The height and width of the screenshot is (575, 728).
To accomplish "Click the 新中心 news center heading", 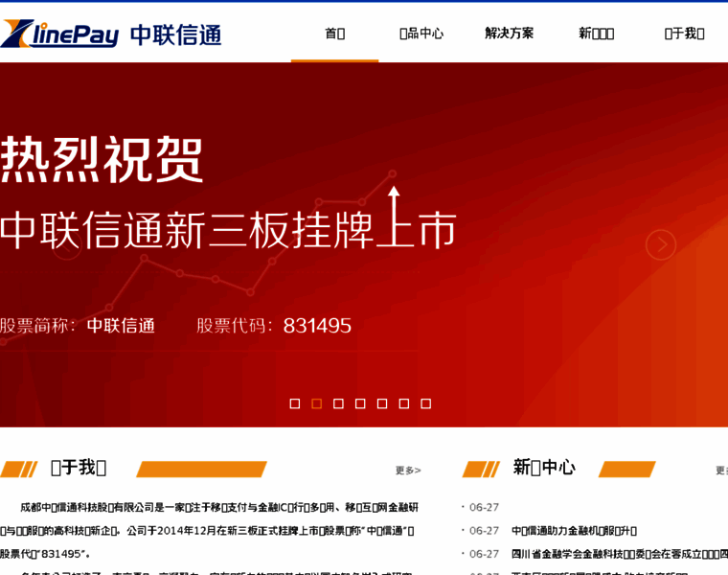I will coord(544,468).
